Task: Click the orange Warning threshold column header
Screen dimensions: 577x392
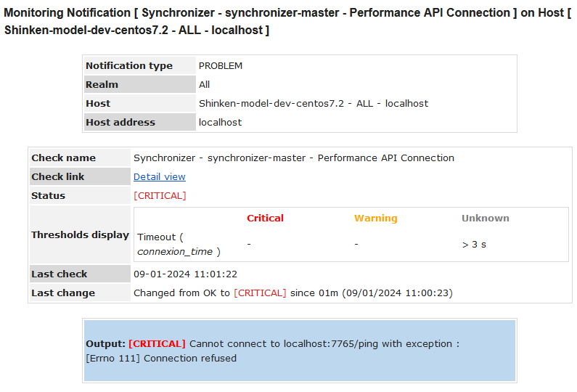Action: pyautogui.click(x=375, y=218)
